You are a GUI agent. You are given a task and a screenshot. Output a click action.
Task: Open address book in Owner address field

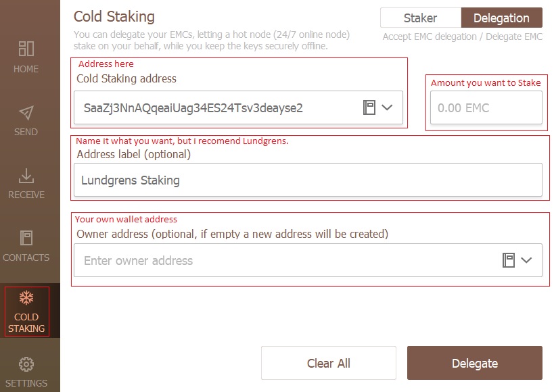(x=509, y=260)
